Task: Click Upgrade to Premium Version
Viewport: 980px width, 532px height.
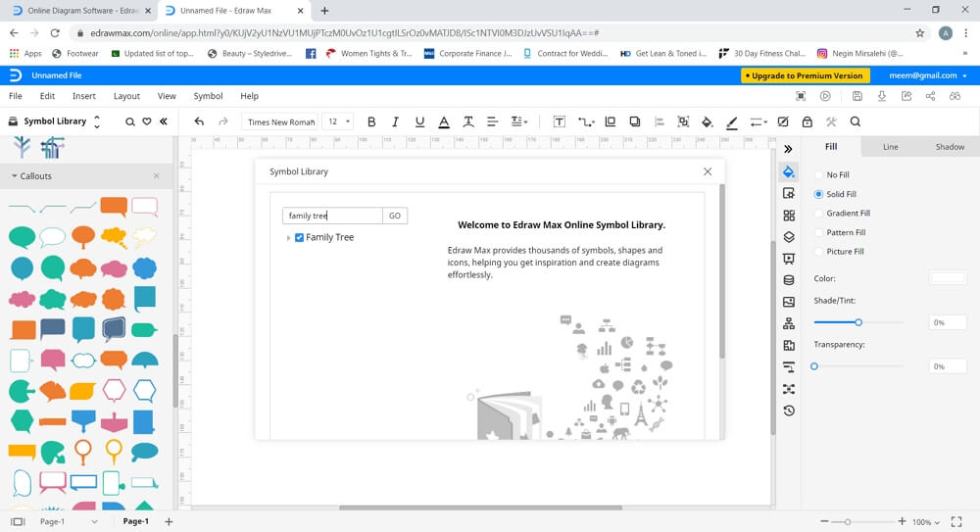Action: [806, 75]
